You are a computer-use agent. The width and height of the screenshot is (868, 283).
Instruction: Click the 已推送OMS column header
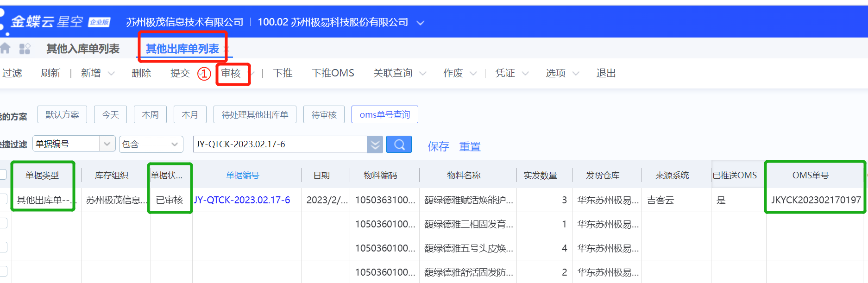click(x=735, y=176)
